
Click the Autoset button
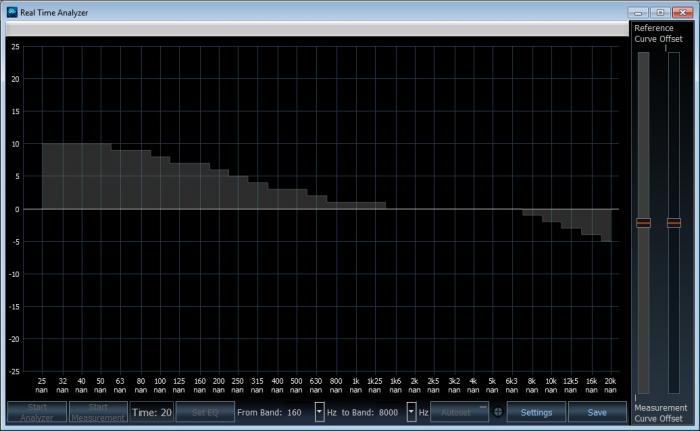tap(459, 412)
